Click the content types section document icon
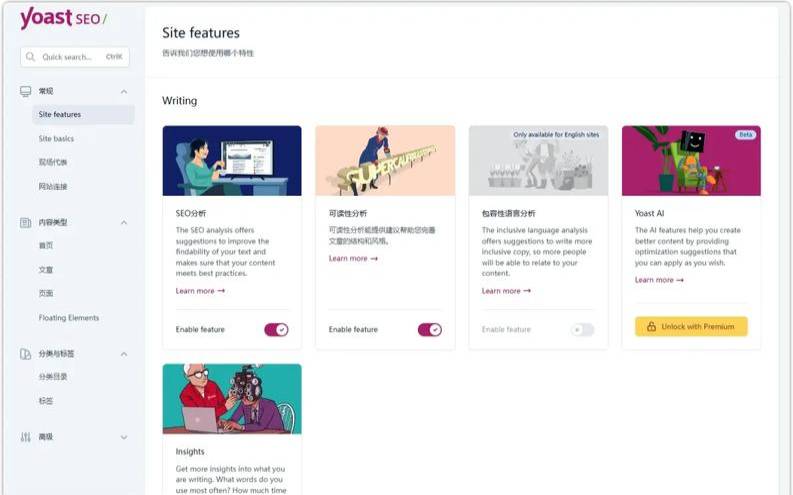793x495 pixels. [25, 222]
